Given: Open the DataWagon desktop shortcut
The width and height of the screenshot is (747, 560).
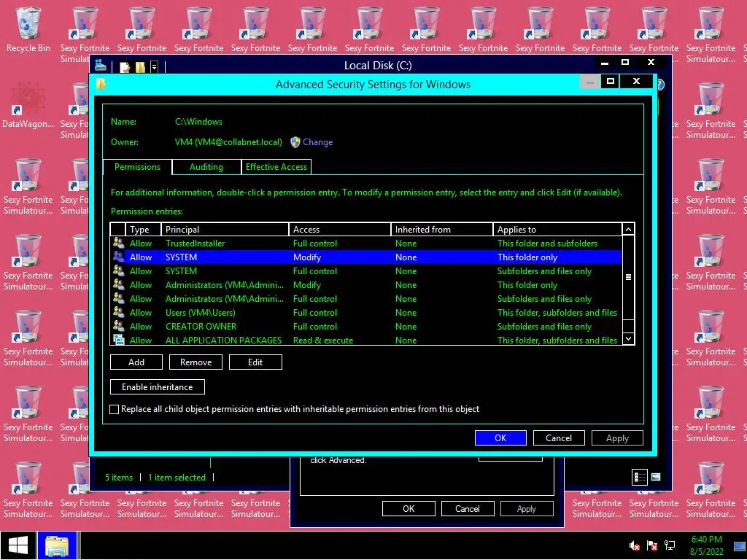Looking at the screenshot, I should click(28, 105).
